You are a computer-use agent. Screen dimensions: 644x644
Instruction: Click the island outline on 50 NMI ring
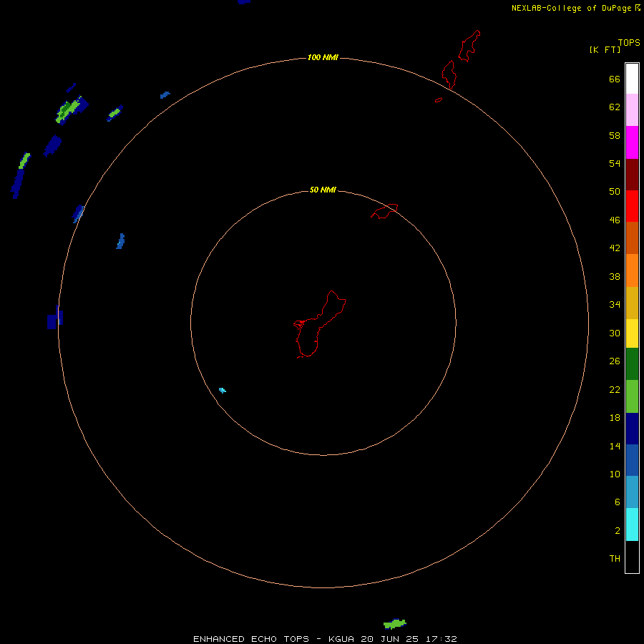click(x=384, y=211)
